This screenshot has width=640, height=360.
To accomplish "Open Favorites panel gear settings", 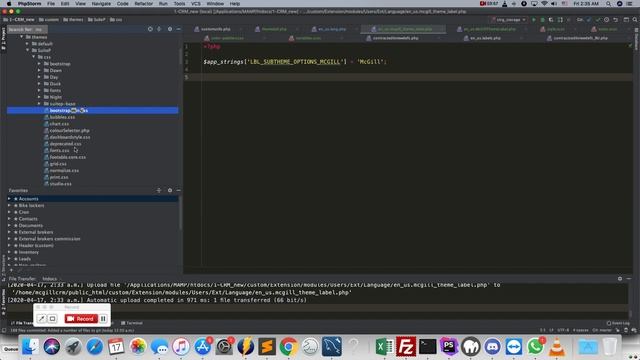I will click(x=170, y=190).
